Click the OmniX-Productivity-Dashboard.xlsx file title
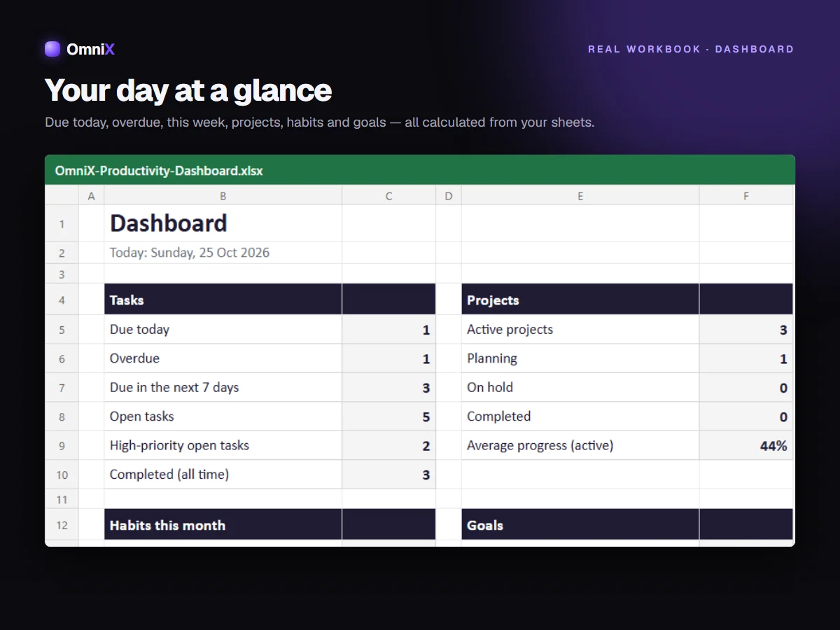 click(x=159, y=170)
